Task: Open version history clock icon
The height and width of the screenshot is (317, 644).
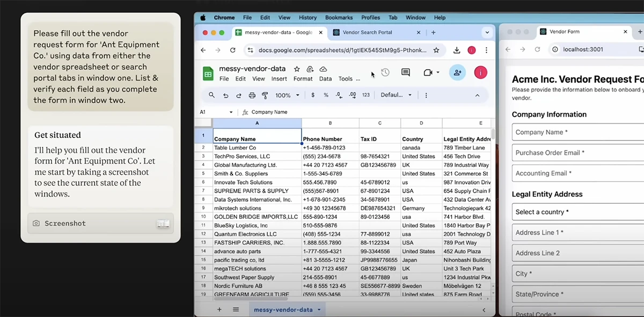Action: pyautogui.click(x=385, y=72)
